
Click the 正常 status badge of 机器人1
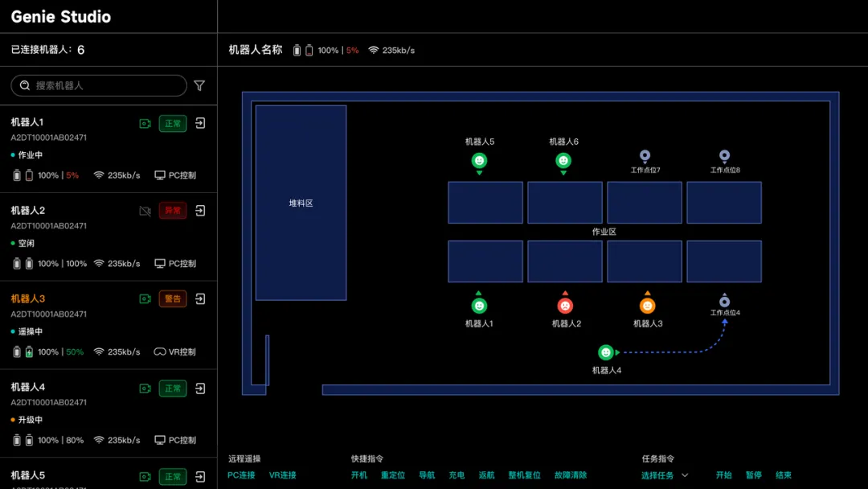[173, 124]
